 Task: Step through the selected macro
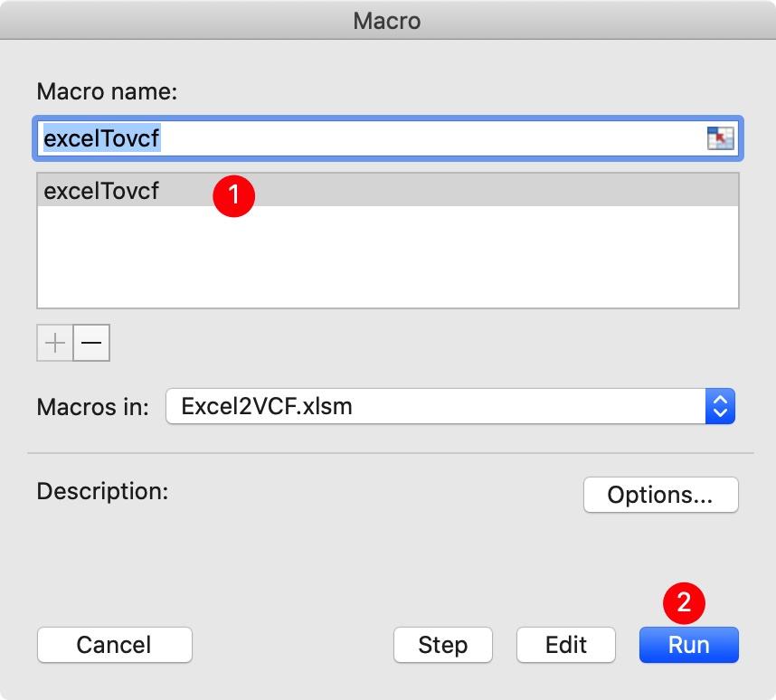point(442,645)
